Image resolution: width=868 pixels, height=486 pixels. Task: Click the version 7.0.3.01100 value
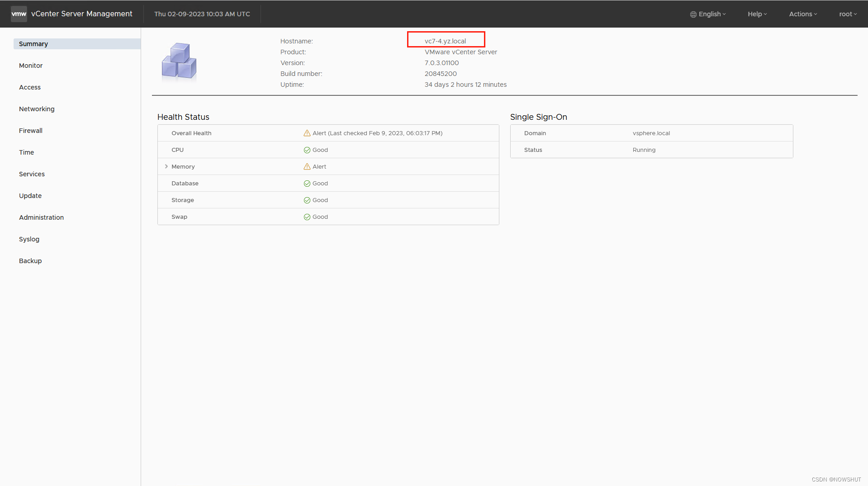click(x=441, y=63)
